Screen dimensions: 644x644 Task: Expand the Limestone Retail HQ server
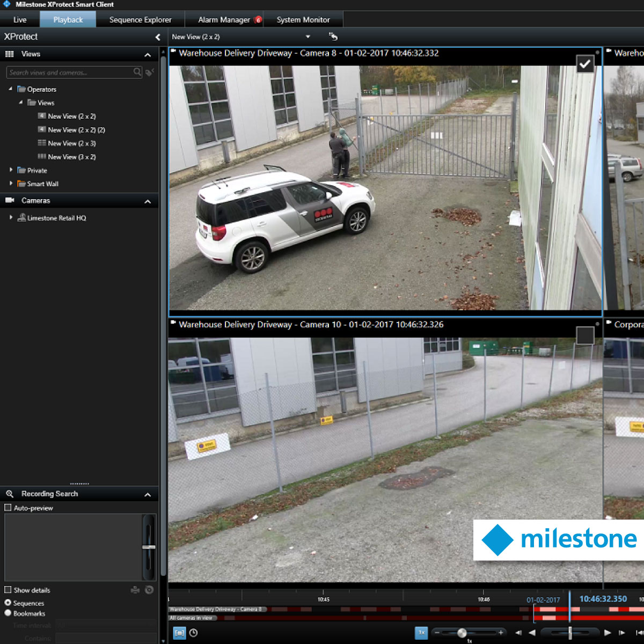click(11, 218)
